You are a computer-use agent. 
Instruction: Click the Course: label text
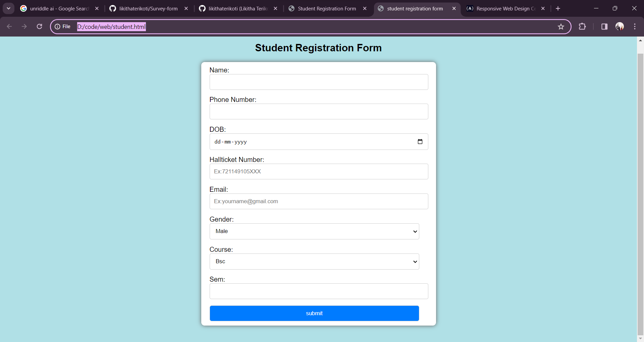221,249
